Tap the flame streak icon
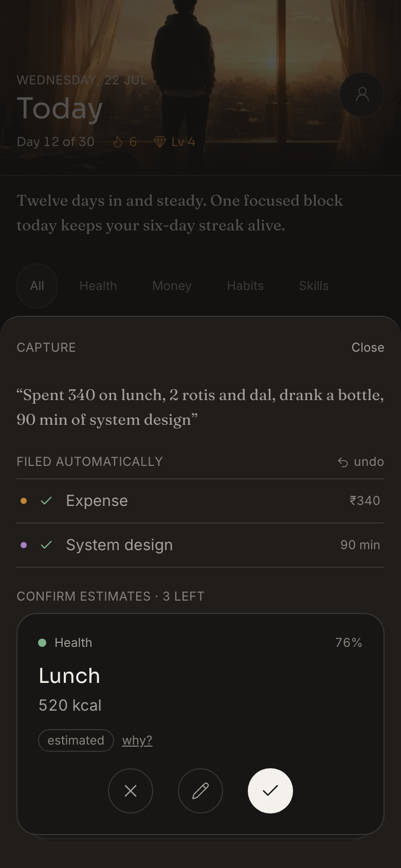This screenshot has height=868, width=401. coord(118,142)
